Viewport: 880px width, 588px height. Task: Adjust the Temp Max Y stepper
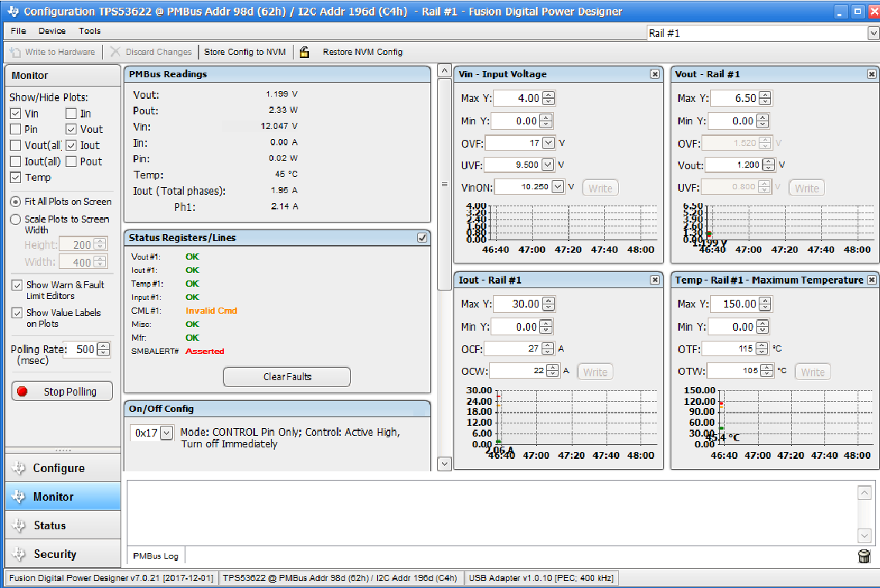765,304
